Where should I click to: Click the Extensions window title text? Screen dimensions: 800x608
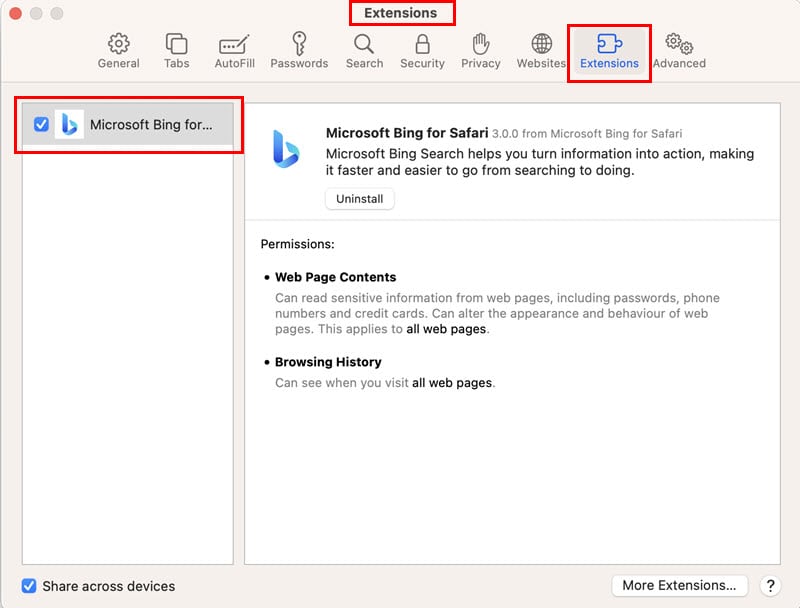click(x=401, y=13)
